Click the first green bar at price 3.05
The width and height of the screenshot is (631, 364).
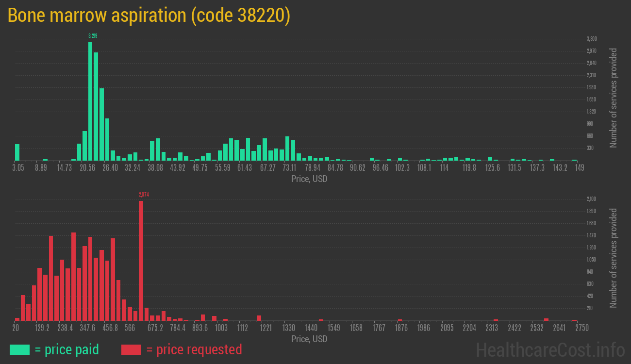[17, 152]
